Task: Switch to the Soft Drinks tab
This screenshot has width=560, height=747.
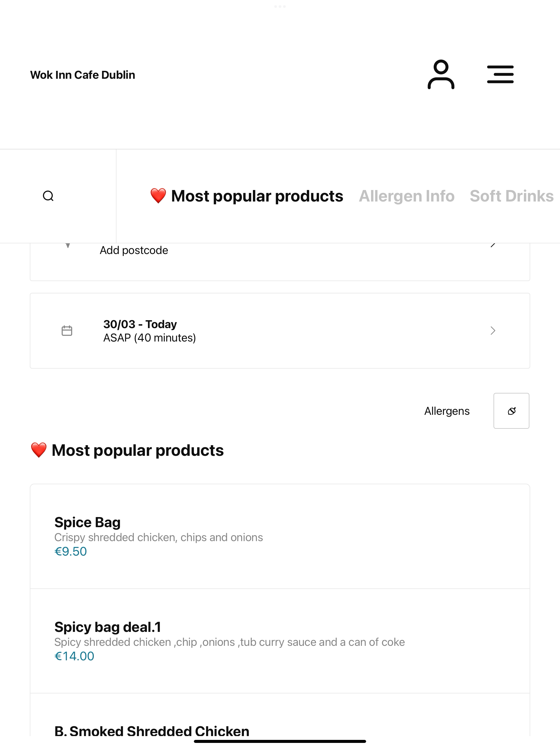Action: [512, 196]
